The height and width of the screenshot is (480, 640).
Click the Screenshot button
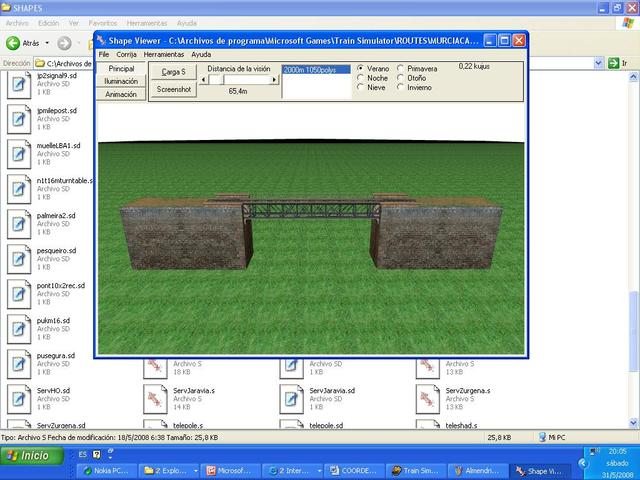tap(174, 89)
